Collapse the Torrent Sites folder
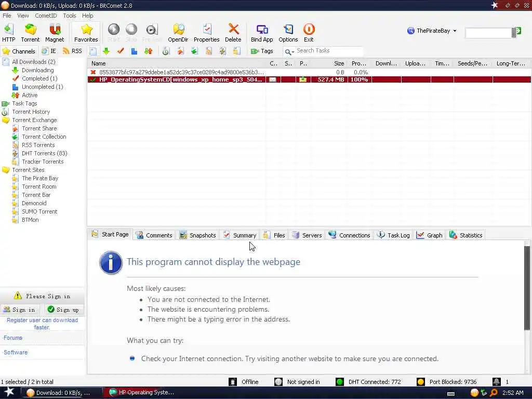The width and height of the screenshot is (532, 399). [28, 170]
